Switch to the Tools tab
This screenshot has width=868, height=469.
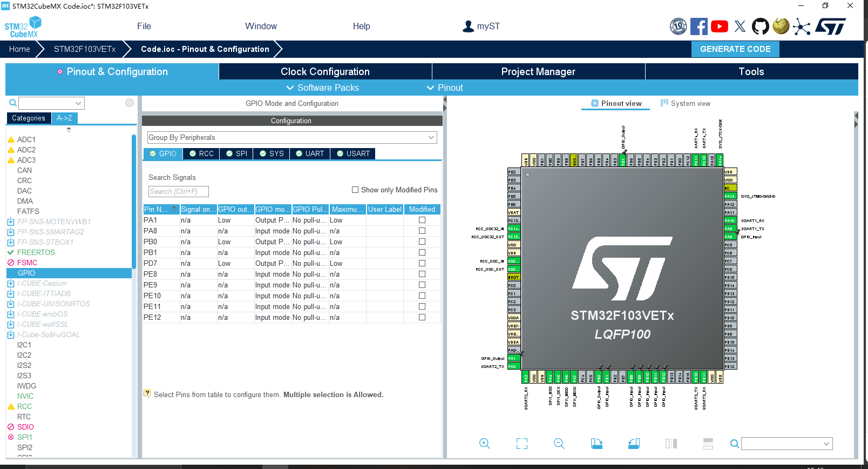(751, 71)
